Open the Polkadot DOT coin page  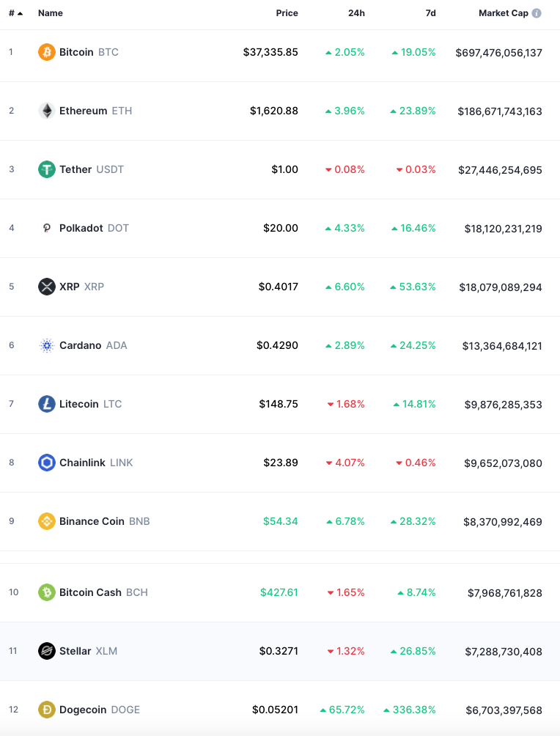tap(94, 228)
